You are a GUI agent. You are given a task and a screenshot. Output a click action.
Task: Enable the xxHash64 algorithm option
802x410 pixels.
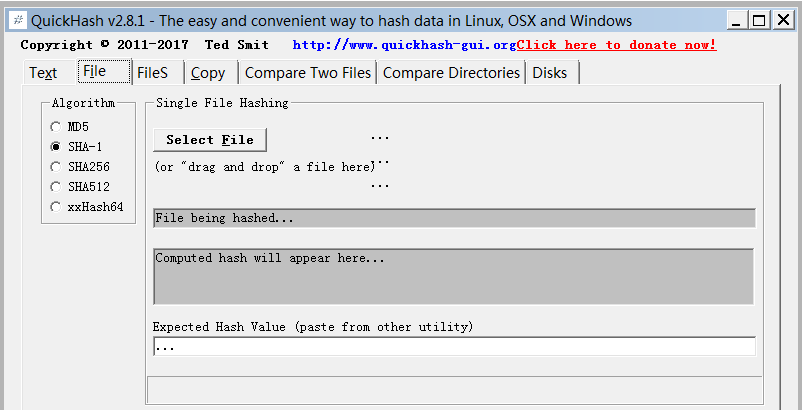point(55,207)
